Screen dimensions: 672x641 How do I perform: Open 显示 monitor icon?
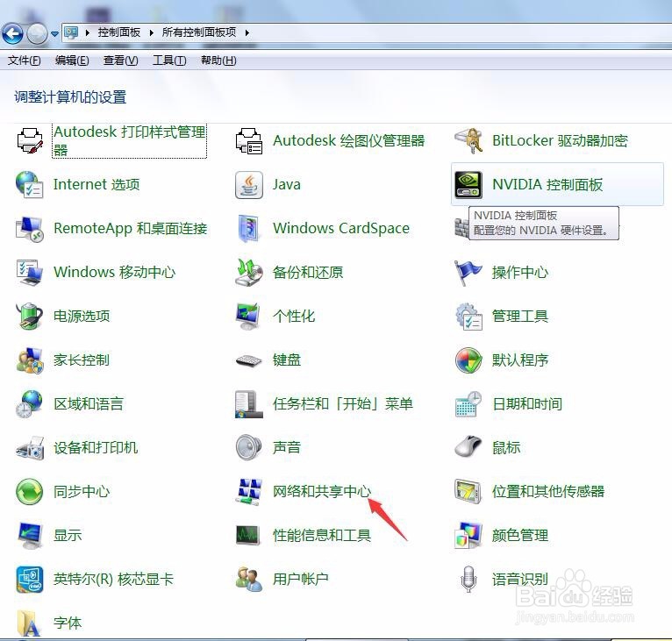(x=30, y=536)
